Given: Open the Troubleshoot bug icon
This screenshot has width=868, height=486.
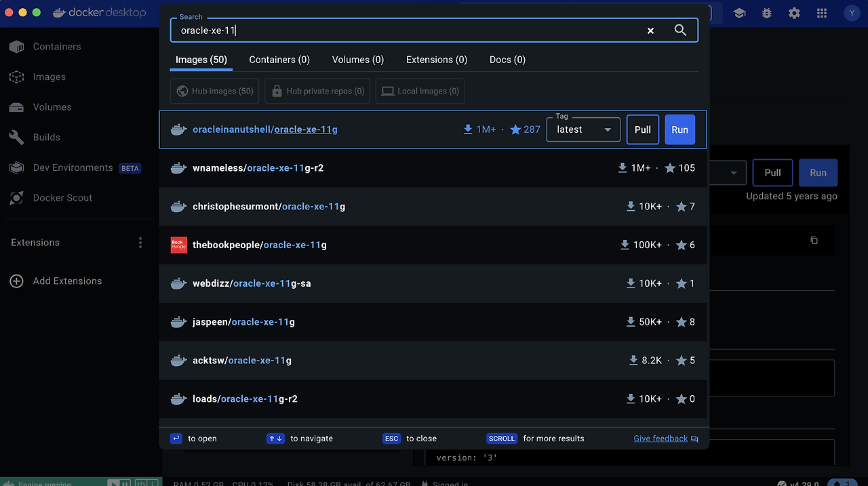Looking at the screenshot, I should click(x=767, y=13).
